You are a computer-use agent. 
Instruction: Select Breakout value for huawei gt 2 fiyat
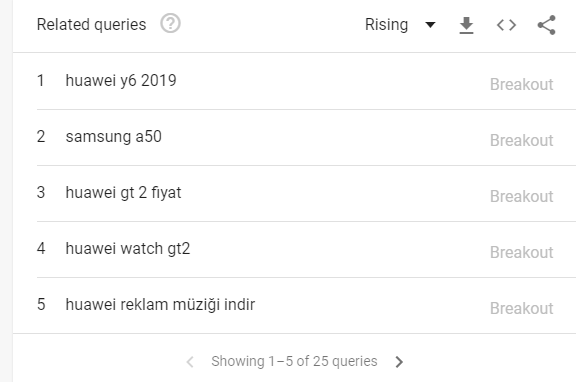point(522,197)
